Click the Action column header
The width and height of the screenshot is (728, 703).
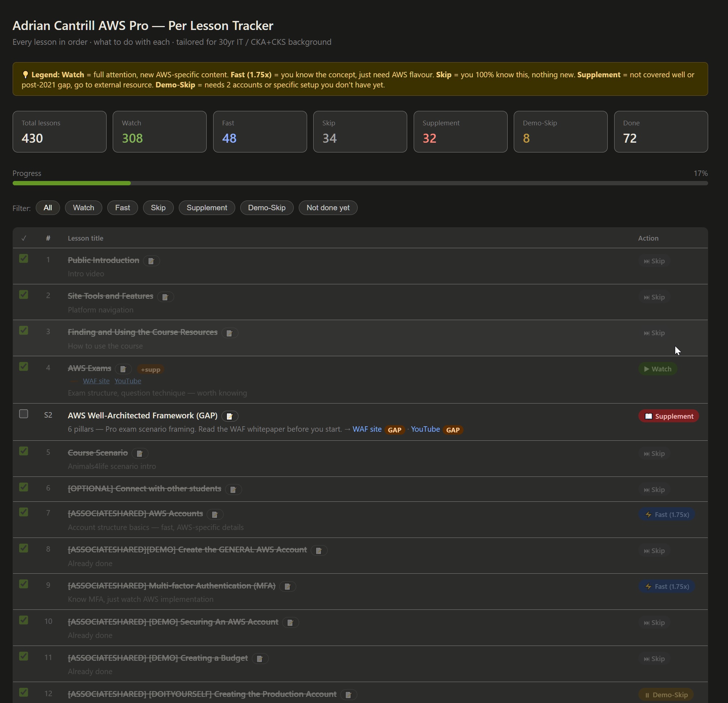(x=648, y=238)
